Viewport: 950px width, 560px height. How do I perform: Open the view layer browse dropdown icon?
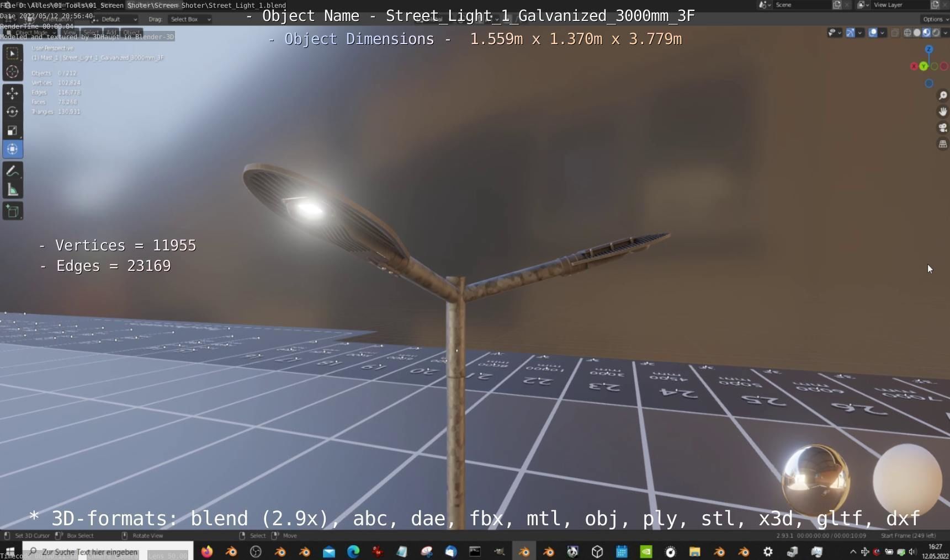tap(863, 5)
